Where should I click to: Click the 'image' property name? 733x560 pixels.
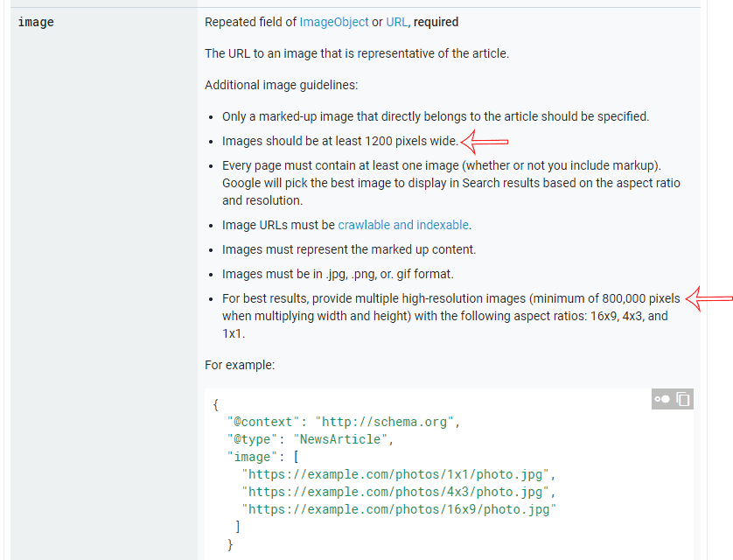point(36,22)
